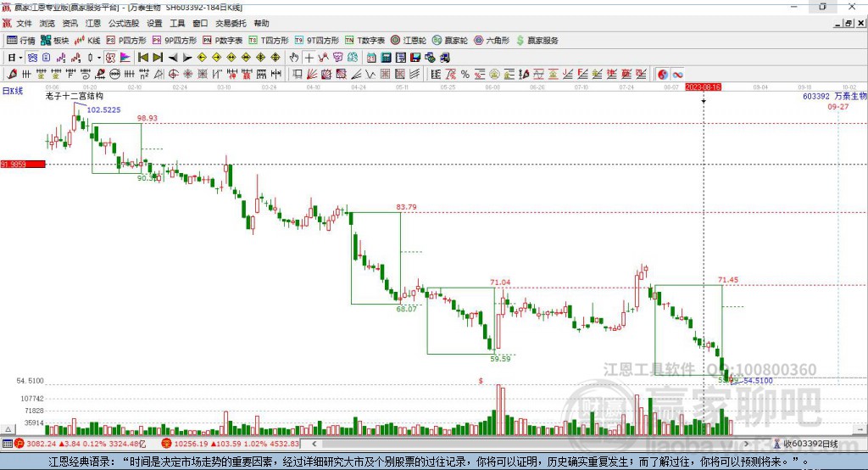Open the 行情 market quotes view
This screenshot has height=470, width=868.
(21, 41)
